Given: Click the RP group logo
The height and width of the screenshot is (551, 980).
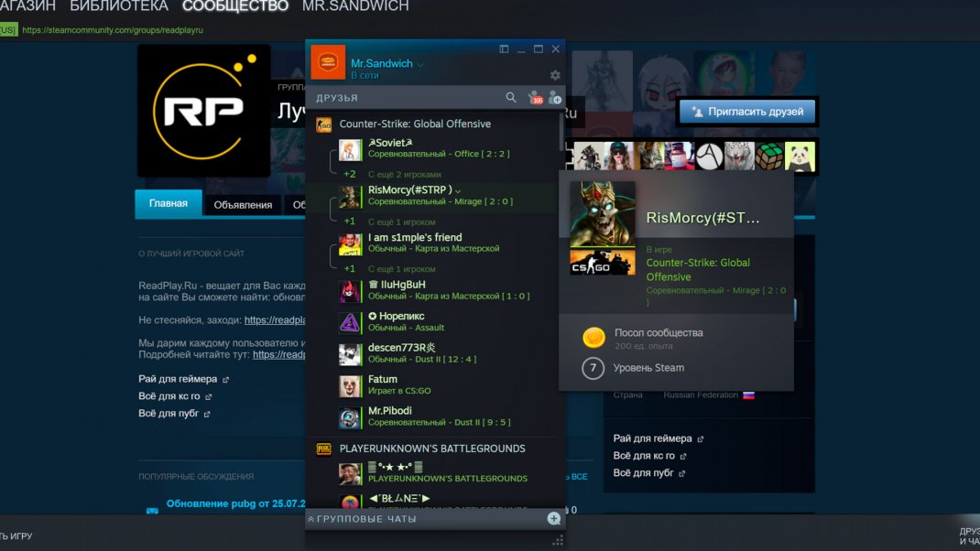Looking at the screenshot, I should 203,111.
